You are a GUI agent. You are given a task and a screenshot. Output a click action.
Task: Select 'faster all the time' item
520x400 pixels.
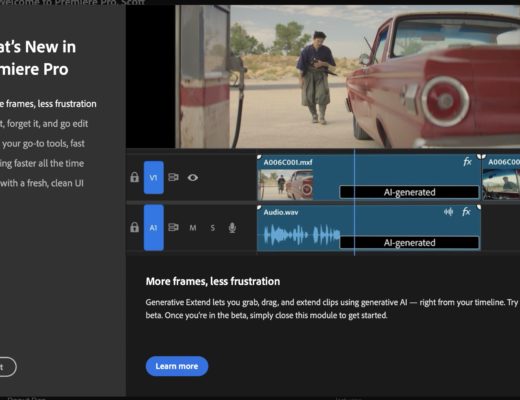[42, 163]
